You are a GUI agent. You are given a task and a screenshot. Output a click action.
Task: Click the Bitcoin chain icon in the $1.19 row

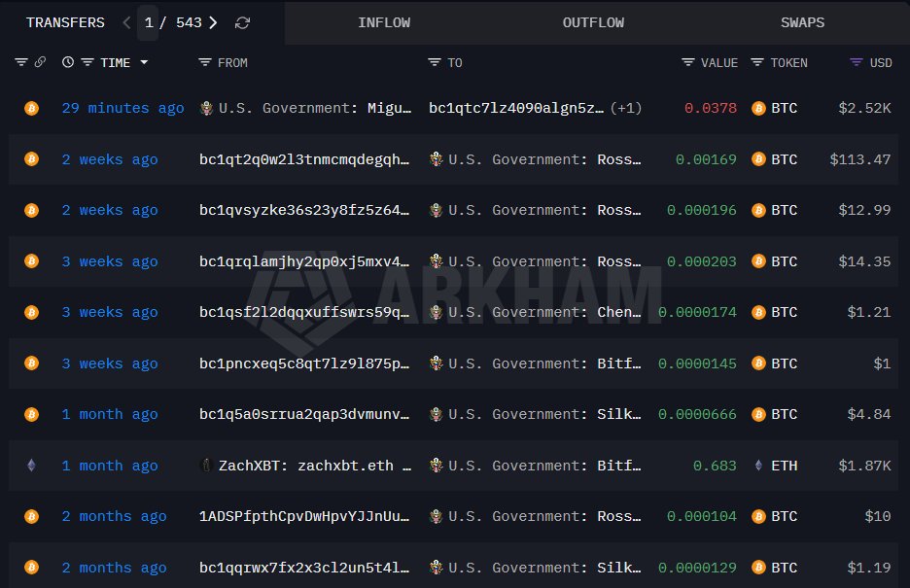click(32, 568)
